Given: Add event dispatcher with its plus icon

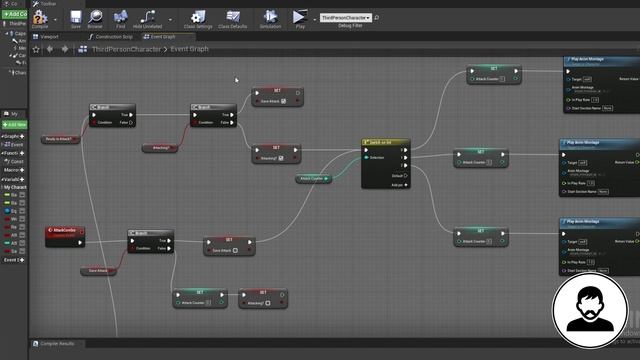Looking at the screenshot, I should point(22,260).
